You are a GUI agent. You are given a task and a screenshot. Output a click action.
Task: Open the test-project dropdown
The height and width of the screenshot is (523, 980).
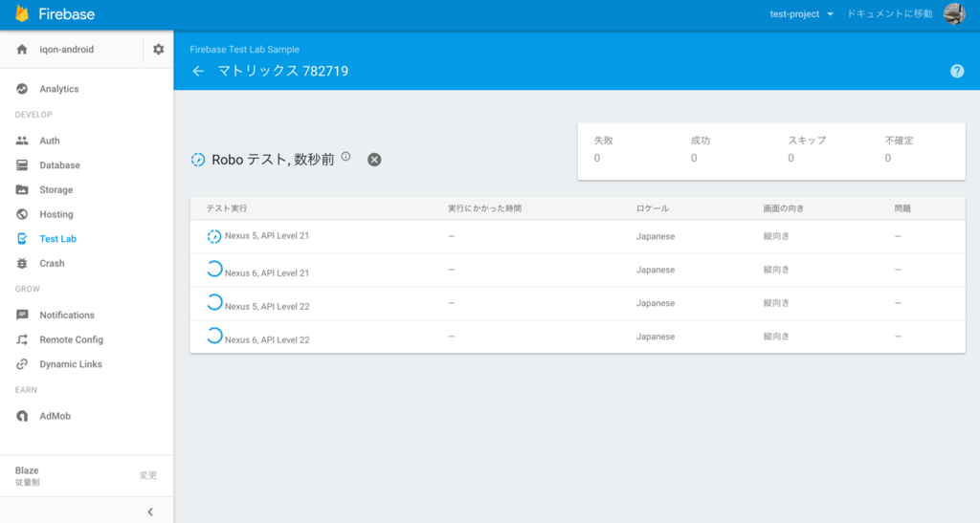pyautogui.click(x=801, y=13)
